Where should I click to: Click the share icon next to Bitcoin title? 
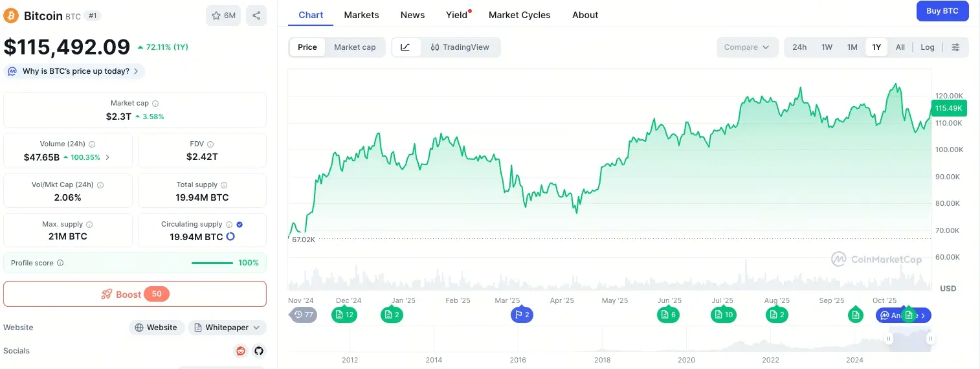(256, 16)
